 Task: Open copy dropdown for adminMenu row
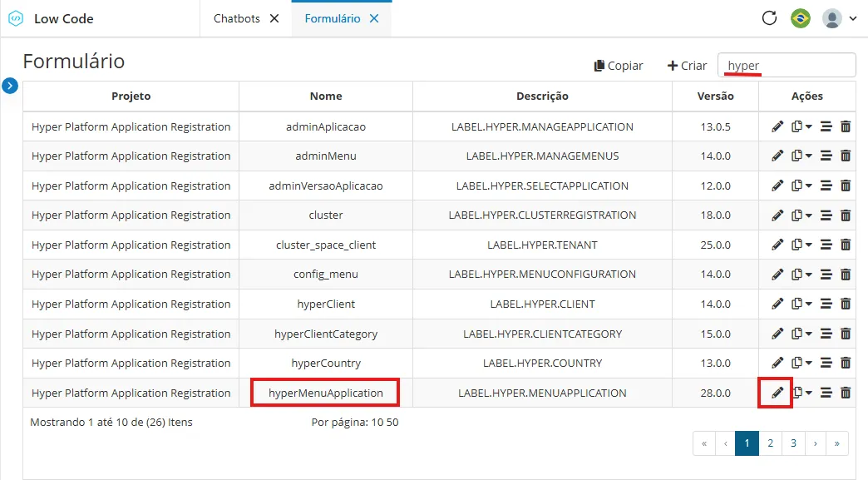(801, 156)
